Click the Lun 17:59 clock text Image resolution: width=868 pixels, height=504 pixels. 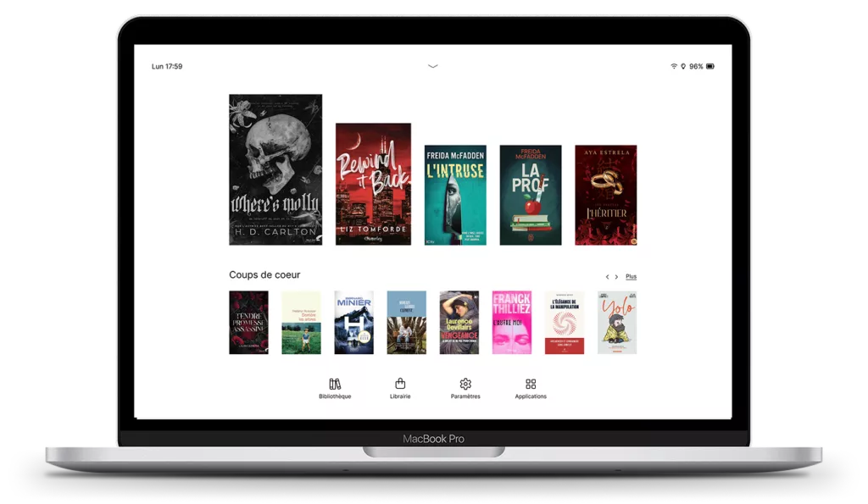pos(167,66)
